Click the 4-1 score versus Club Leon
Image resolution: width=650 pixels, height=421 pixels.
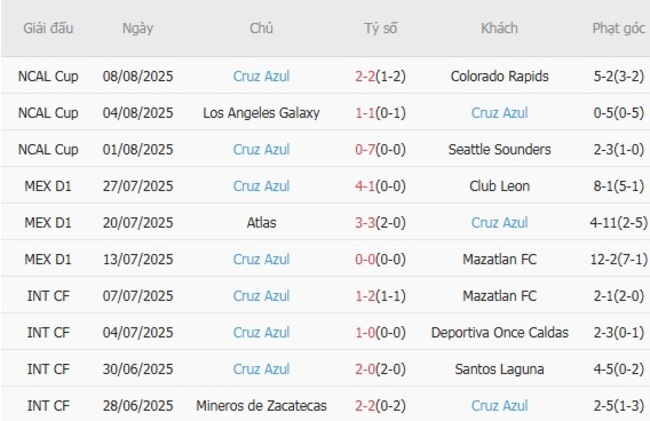[x=380, y=186]
